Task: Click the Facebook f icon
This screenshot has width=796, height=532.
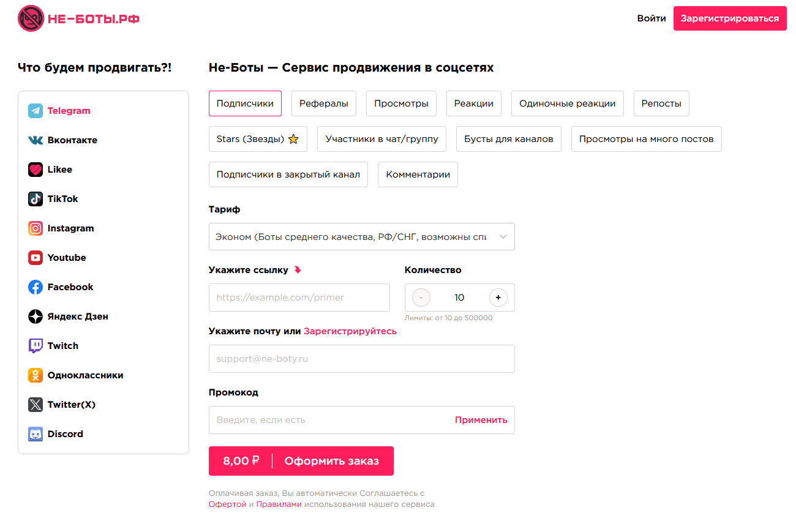Action: pyautogui.click(x=36, y=287)
